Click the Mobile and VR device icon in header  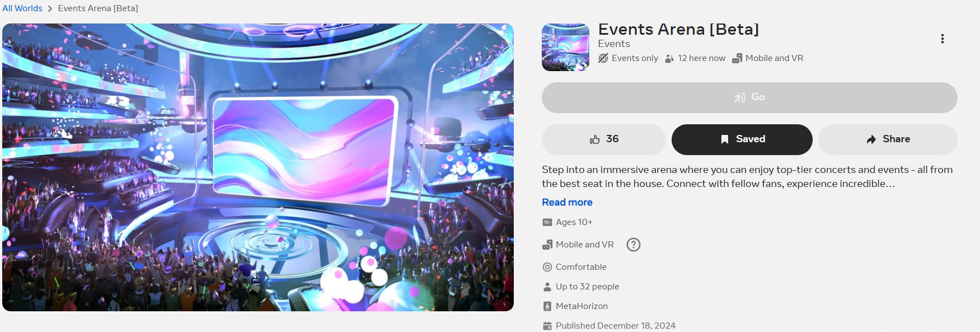[x=737, y=58]
